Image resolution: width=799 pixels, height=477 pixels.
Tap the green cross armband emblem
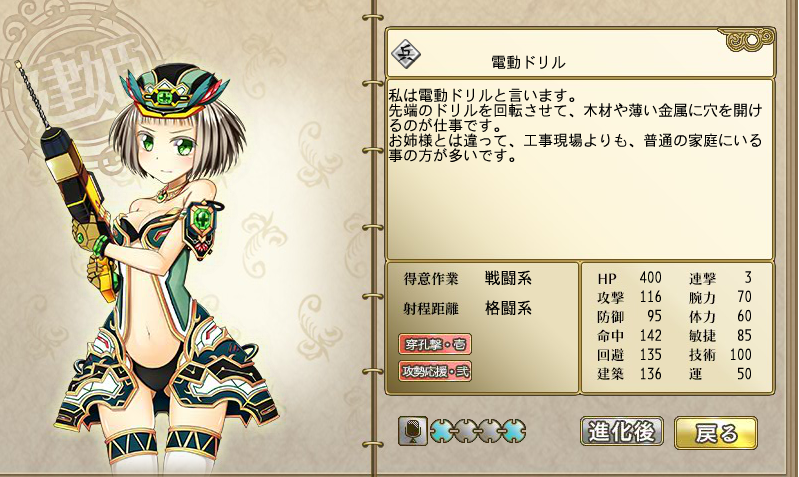pos(201,219)
